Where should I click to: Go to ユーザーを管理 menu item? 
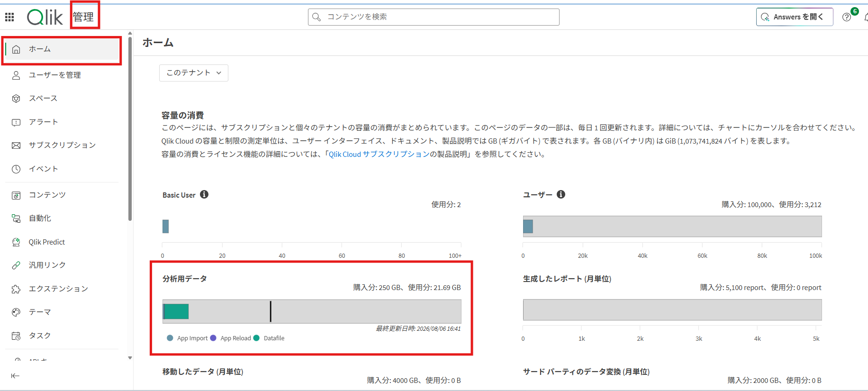click(62, 75)
